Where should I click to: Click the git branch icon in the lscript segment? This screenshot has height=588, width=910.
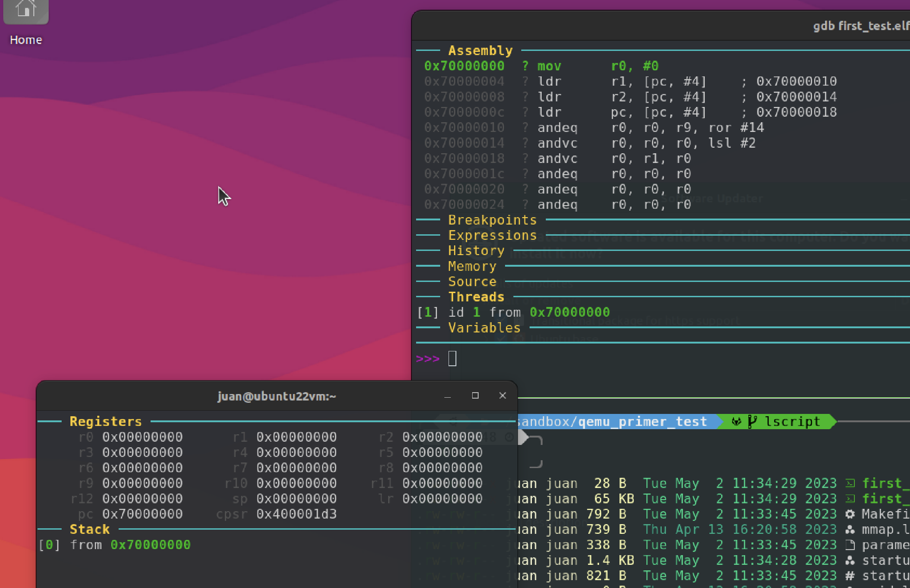pos(751,421)
